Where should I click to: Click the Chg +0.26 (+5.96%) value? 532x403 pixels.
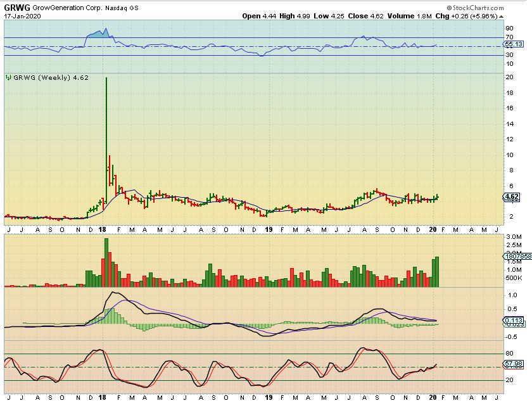(467, 16)
